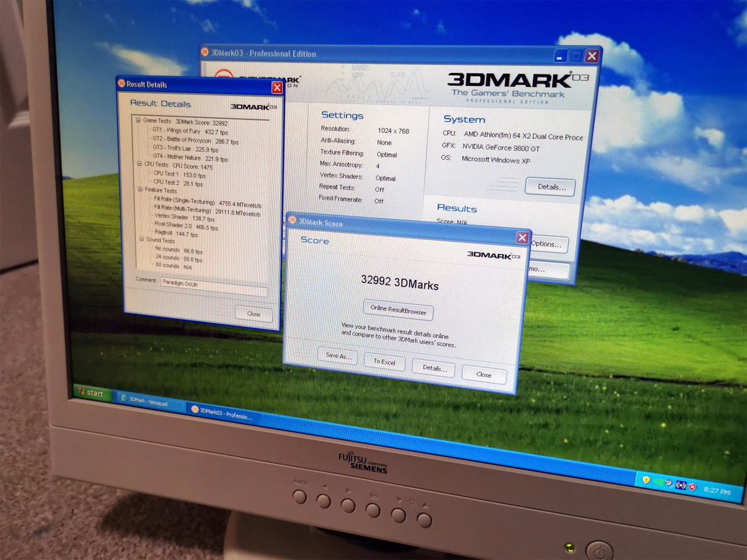Click the Save As... button
Viewport: 747px width, 560px height.
click(x=338, y=355)
